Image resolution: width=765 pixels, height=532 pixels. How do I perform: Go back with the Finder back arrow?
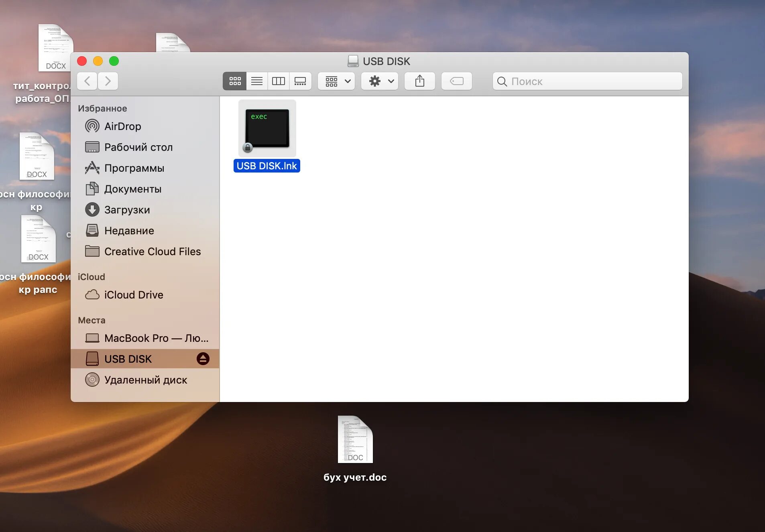tap(87, 81)
